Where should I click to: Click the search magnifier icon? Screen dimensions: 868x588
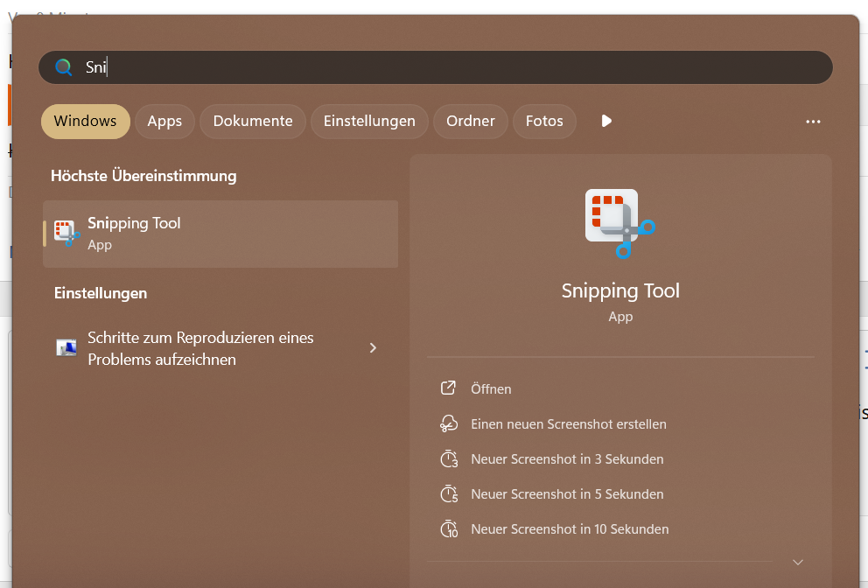[63, 67]
